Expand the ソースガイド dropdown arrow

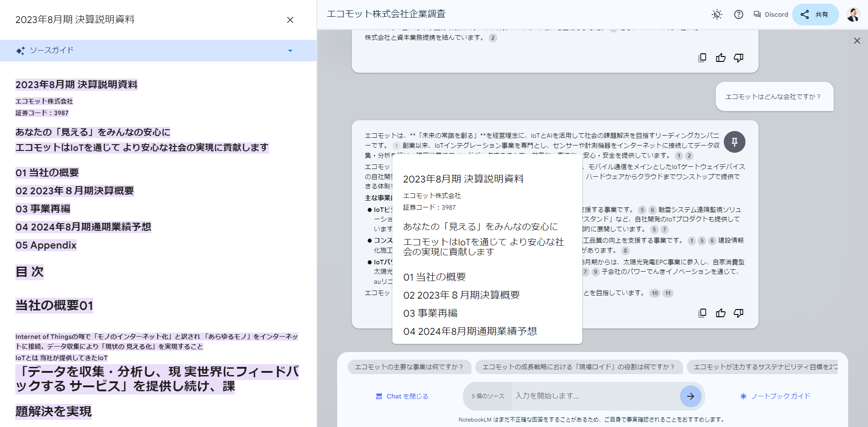point(290,51)
